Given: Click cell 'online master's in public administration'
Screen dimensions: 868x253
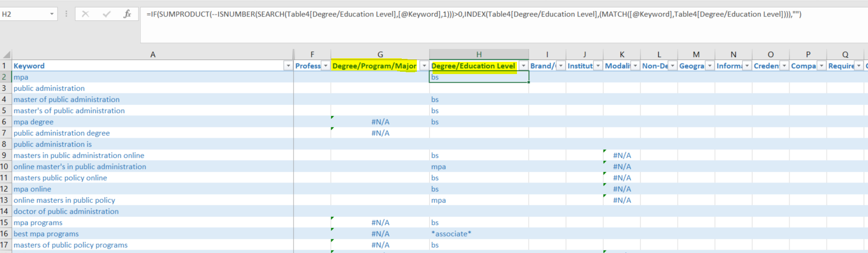Looking at the screenshot, I should [153, 167].
